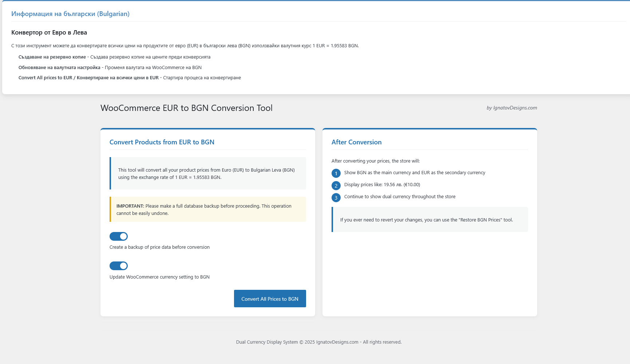Click 'After converting your prices, the store will:' text
The width and height of the screenshot is (630, 364).
(376, 161)
